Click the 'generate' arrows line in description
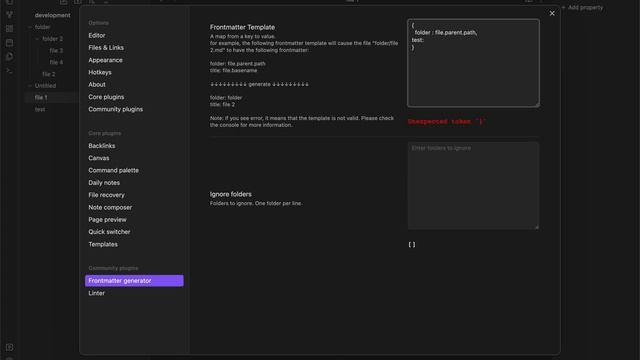 point(259,84)
